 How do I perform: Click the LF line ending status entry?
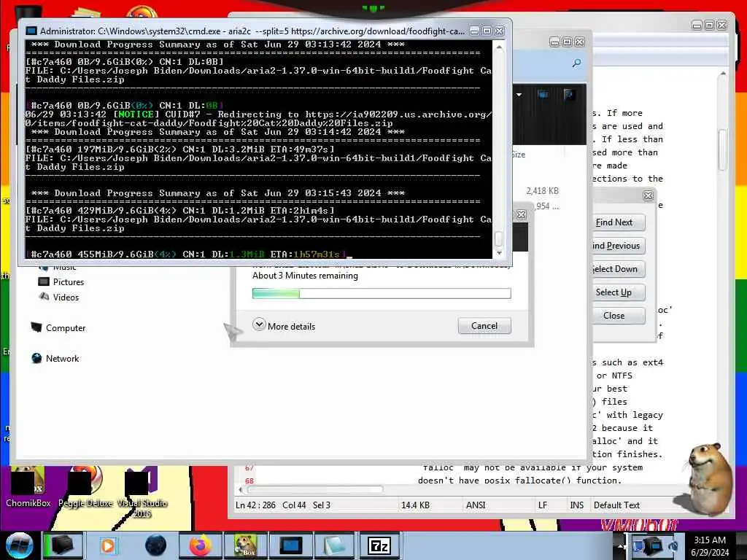(x=543, y=505)
